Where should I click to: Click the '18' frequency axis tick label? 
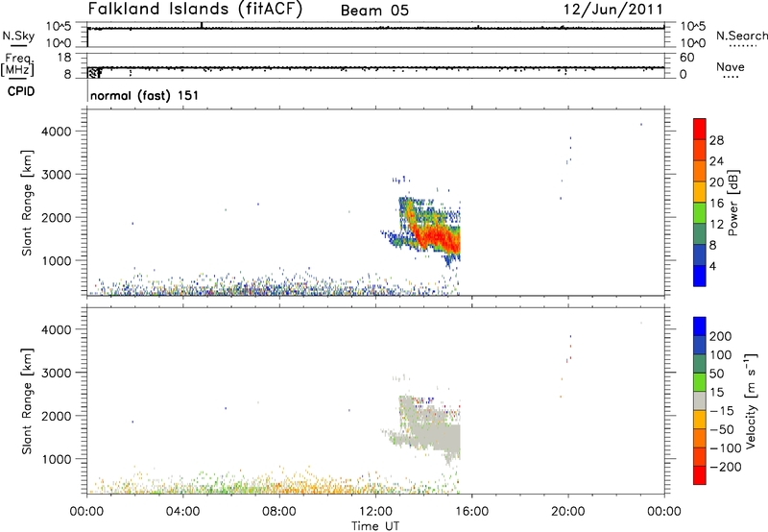click(64, 58)
